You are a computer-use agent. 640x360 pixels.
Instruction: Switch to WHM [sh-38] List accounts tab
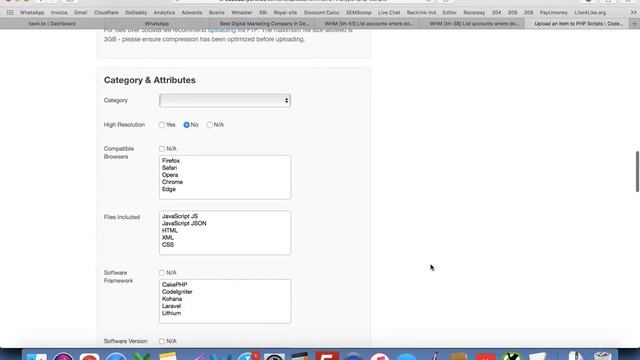click(474, 24)
